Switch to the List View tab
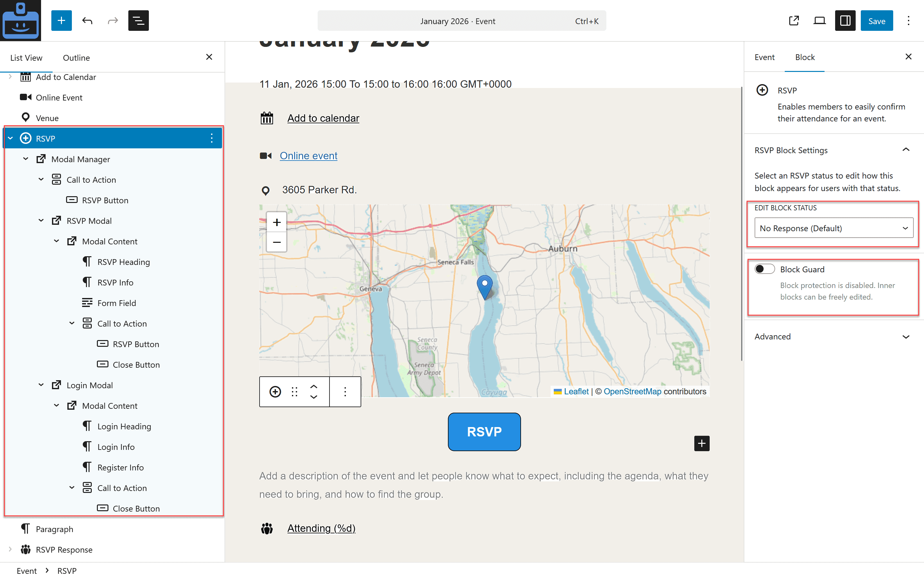 26,58
